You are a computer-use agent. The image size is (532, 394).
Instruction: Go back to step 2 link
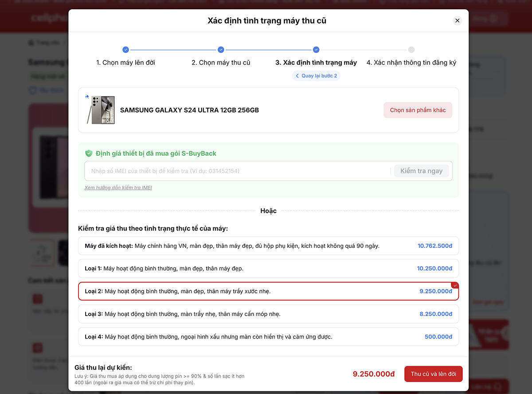(316, 76)
